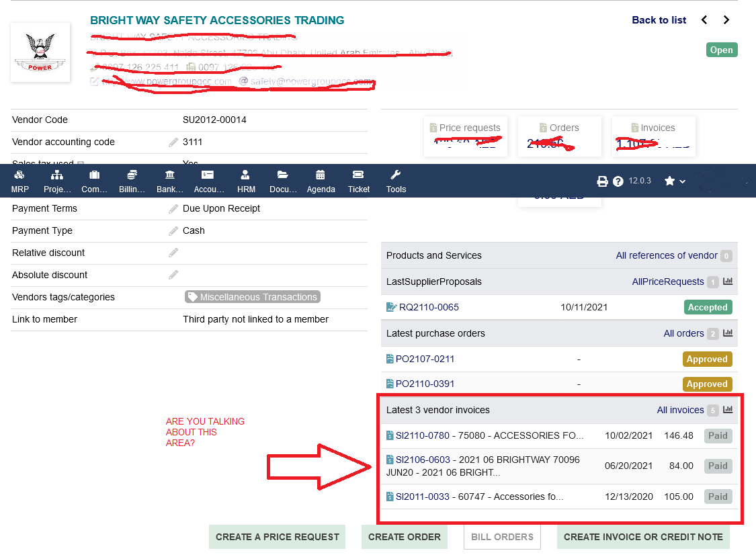Open the Tools menu
756x559 pixels.
[x=396, y=181]
